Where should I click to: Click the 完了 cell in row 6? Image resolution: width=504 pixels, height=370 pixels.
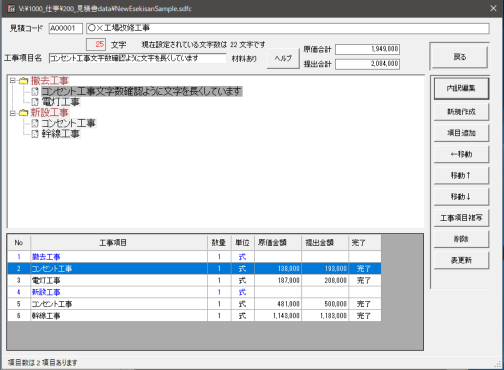[x=365, y=316]
